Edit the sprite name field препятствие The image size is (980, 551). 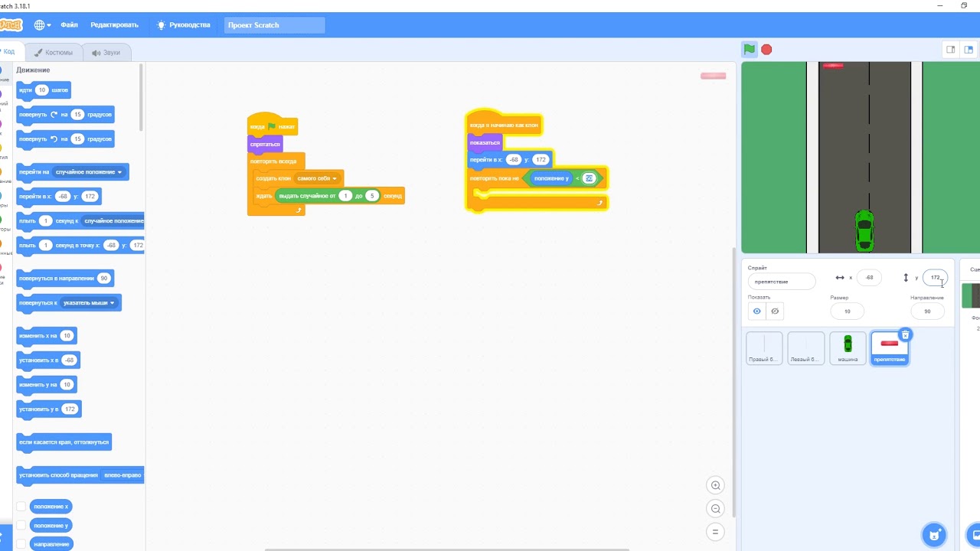(x=782, y=282)
